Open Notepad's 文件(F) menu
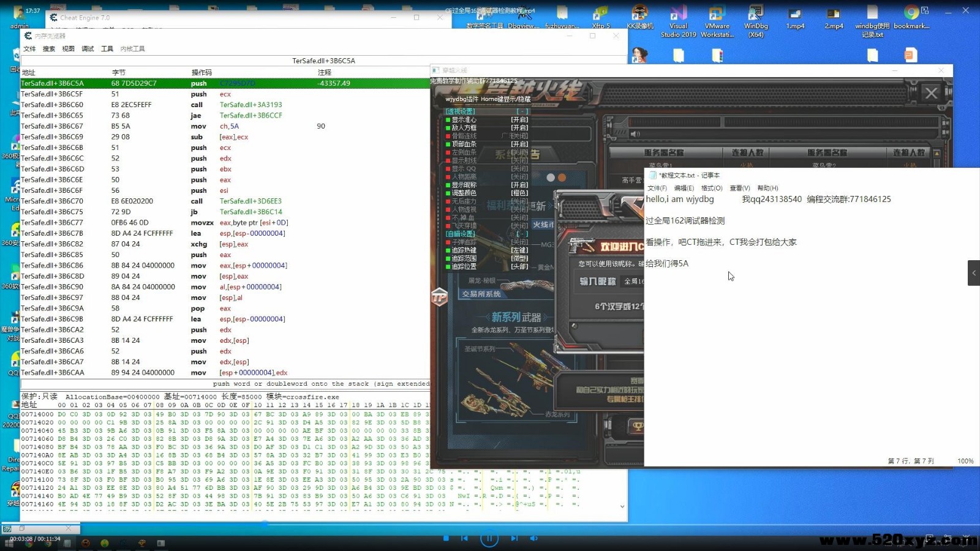The height and width of the screenshot is (551, 980). tap(657, 189)
